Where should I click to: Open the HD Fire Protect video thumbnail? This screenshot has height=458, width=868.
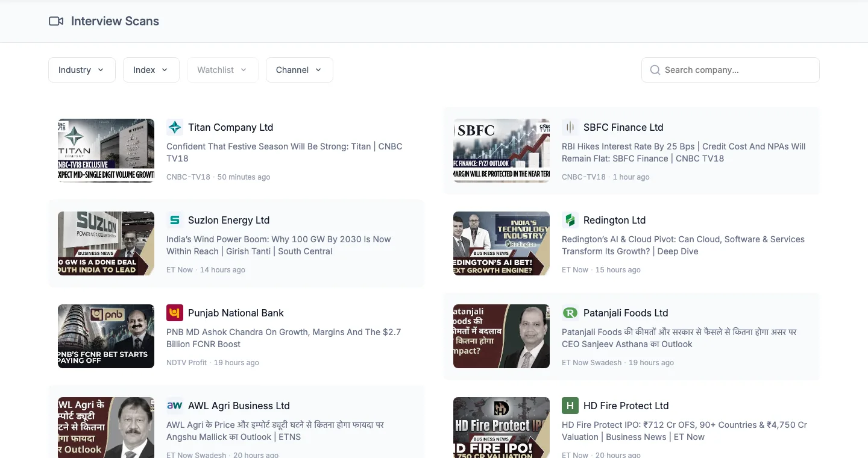[502, 427]
